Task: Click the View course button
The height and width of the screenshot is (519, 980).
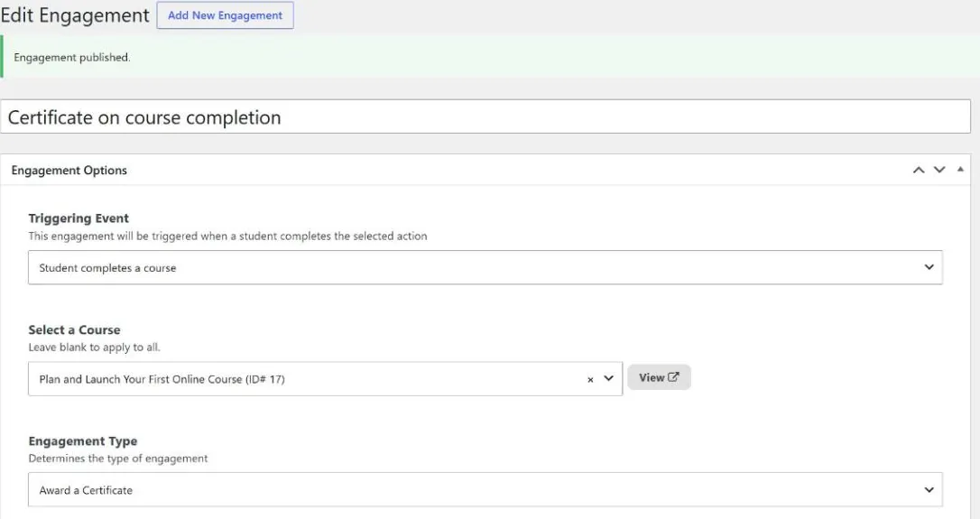Action: pyautogui.click(x=659, y=377)
